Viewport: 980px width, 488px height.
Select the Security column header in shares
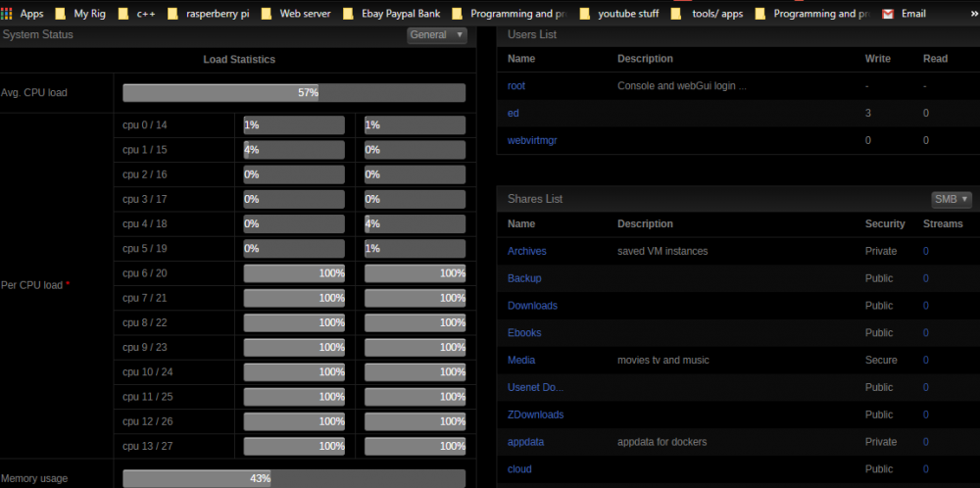[884, 223]
